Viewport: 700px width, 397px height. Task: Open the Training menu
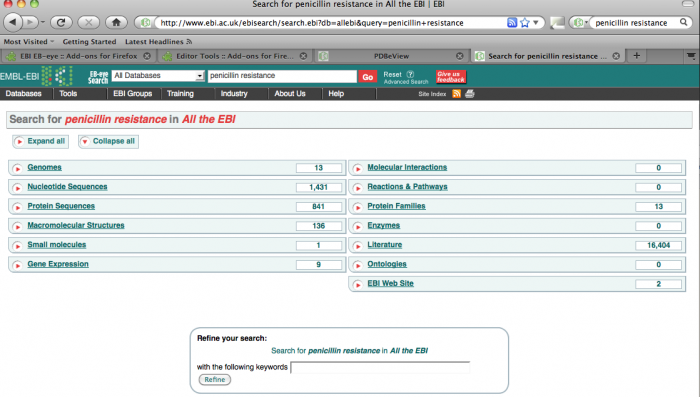(x=180, y=94)
